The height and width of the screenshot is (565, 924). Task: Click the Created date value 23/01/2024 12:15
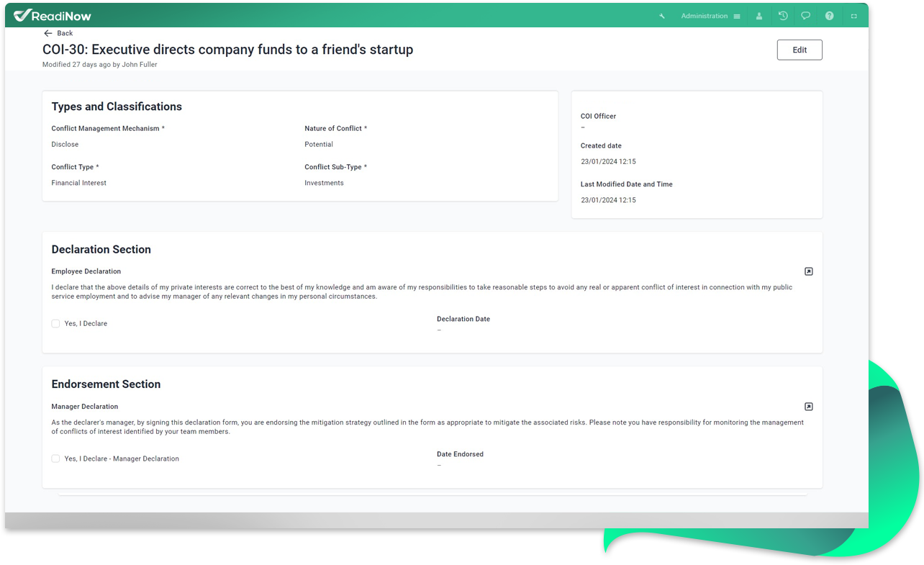click(608, 162)
